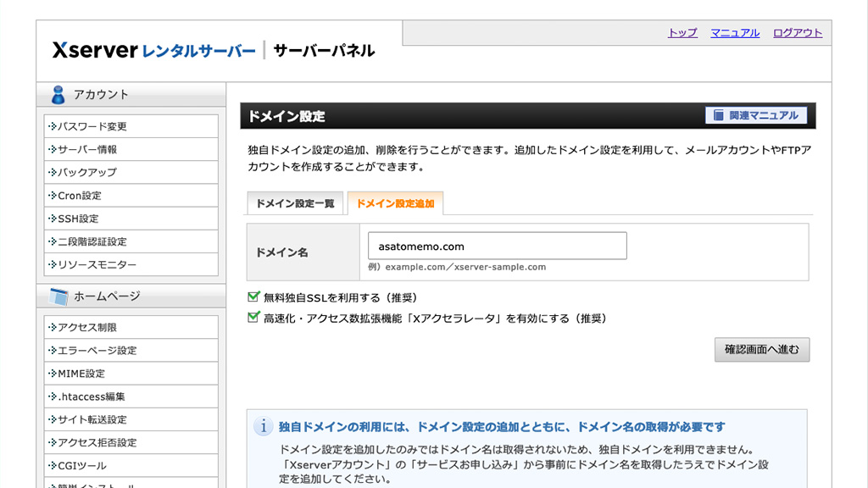Click the ホームページ section window icon
Image resolution: width=868 pixels, height=488 pixels.
(x=58, y=297)
